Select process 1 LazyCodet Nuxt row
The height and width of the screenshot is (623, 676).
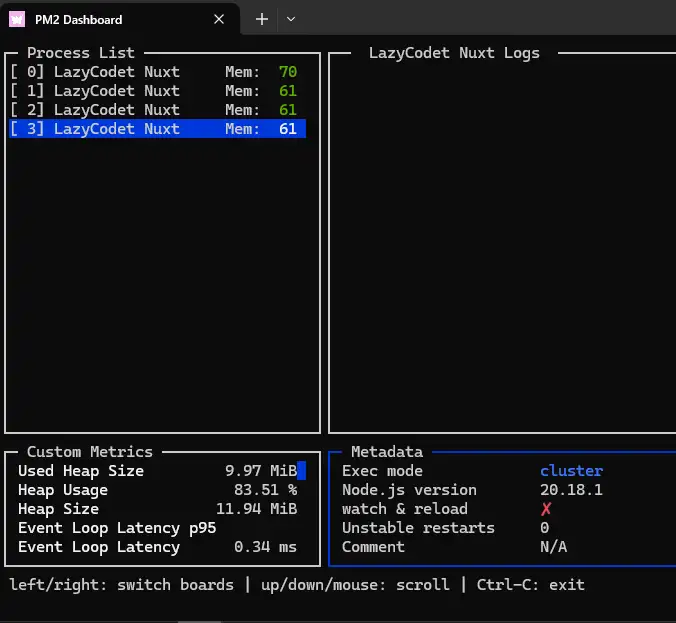click(157, 91)
